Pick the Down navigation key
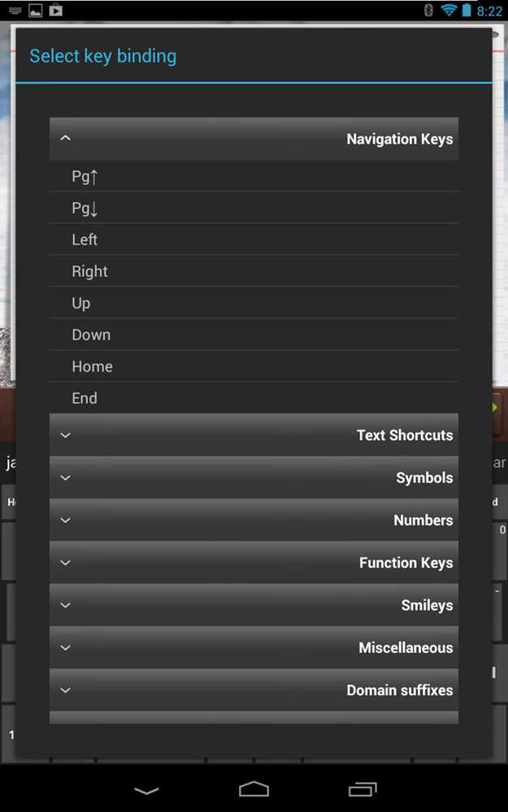 tap(254, 334)
